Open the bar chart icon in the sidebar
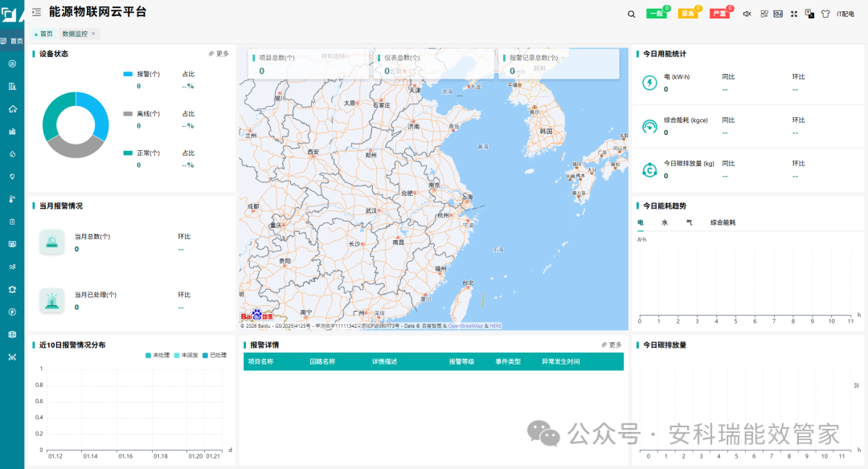The image size is (868, 469). (12, 132)
